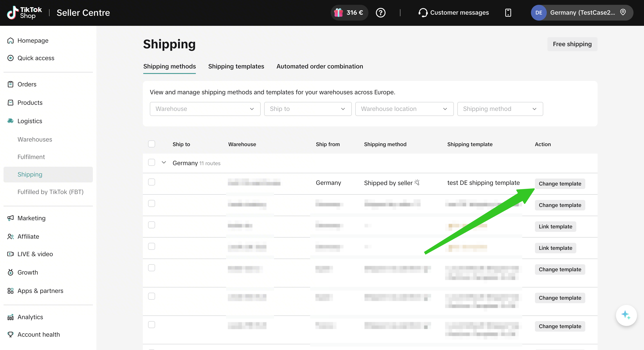Open the Warehouse filter dropdown
The height and width of the screenshot is (350, 644).
point(205,108)
